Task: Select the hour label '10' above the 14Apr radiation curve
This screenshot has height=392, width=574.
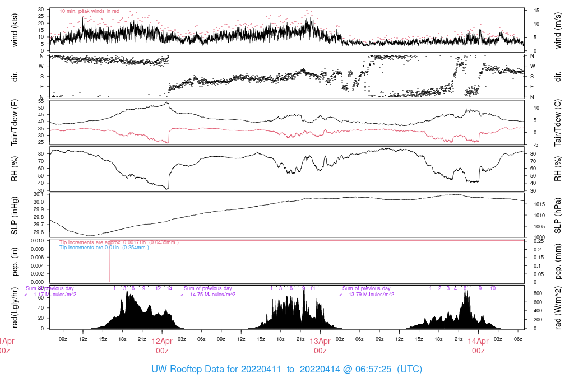Action: point(493,288)
